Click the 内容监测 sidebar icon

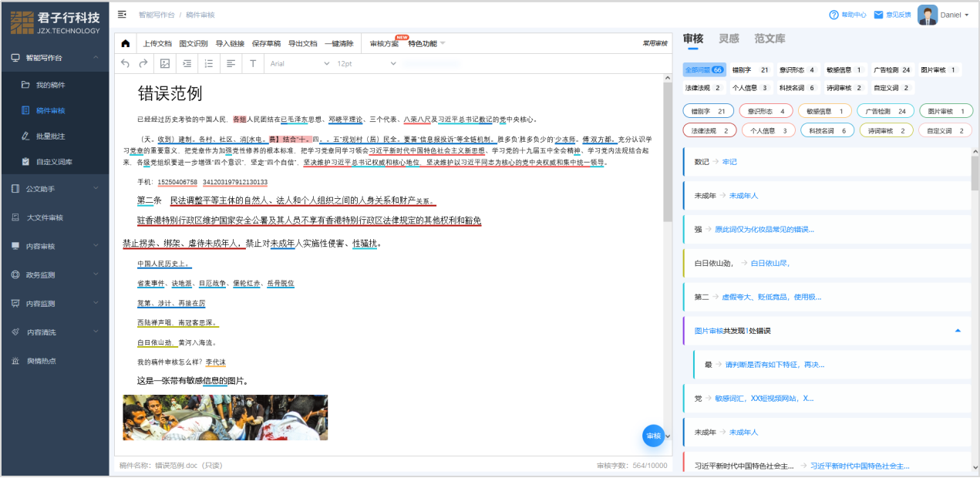pyautogui.click(x=15, y=303)
